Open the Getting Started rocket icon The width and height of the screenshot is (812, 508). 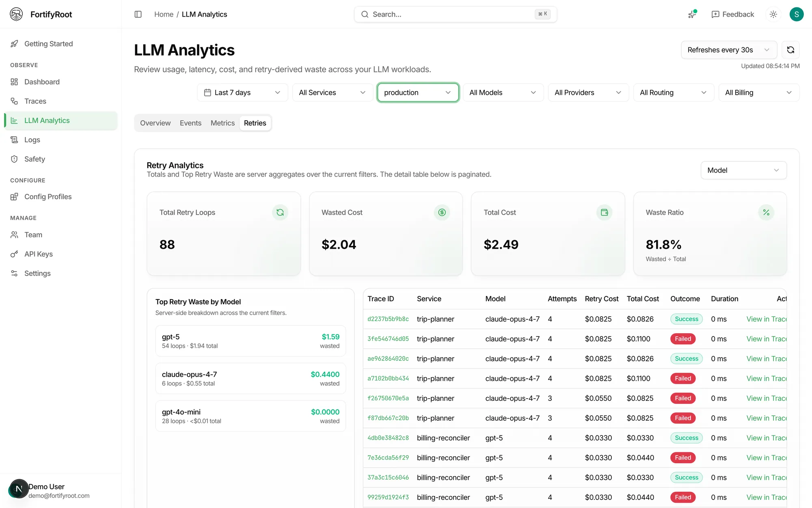coord(14,44)
